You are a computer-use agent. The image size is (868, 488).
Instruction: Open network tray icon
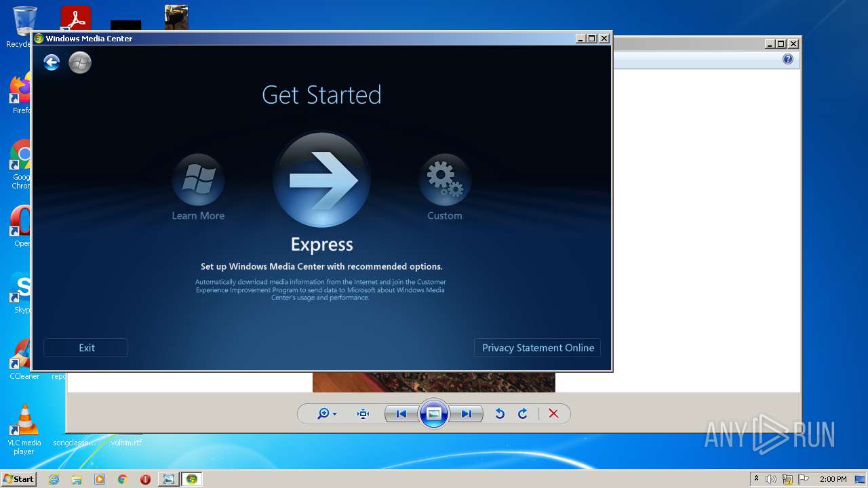coord(787,479)
